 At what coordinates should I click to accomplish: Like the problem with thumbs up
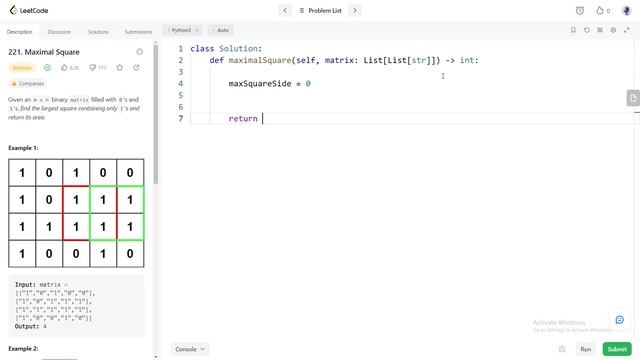tap(70, 68)
